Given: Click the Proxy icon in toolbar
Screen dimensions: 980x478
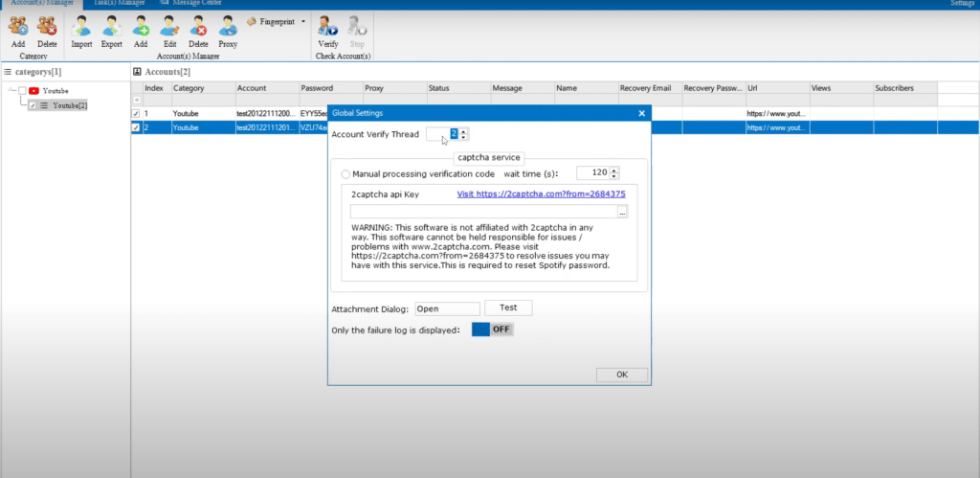Looking at the screenshot, I should pyautogui.click(x=228, y=27).
